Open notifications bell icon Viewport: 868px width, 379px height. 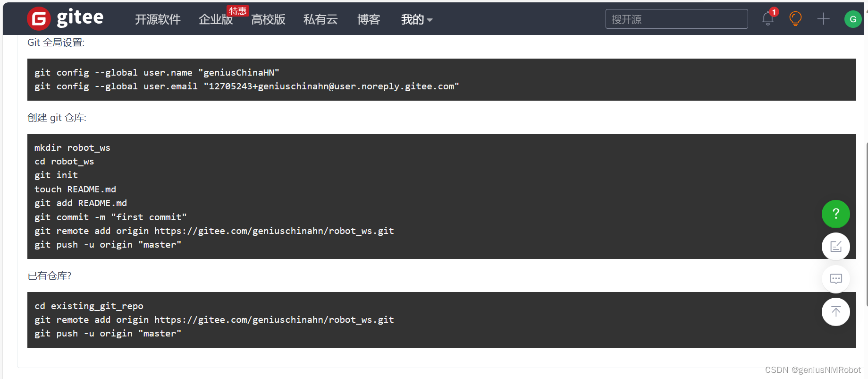point(768,19)
